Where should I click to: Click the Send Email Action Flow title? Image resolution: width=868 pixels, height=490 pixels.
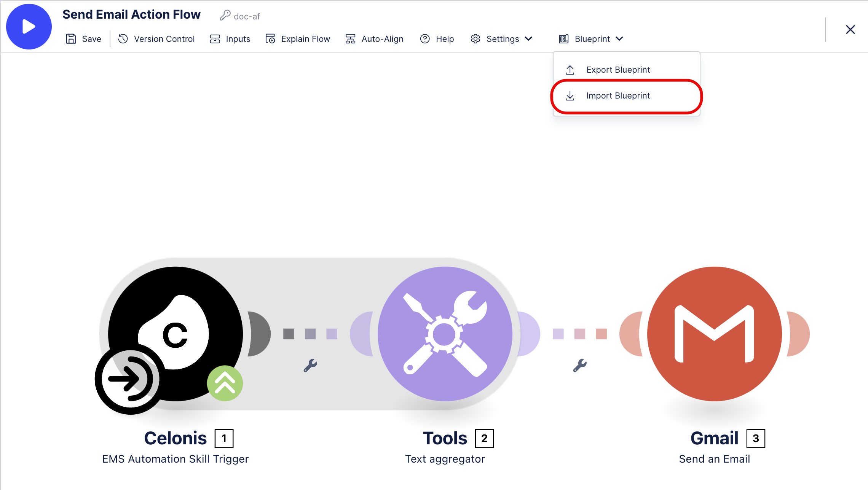(131, 14)
